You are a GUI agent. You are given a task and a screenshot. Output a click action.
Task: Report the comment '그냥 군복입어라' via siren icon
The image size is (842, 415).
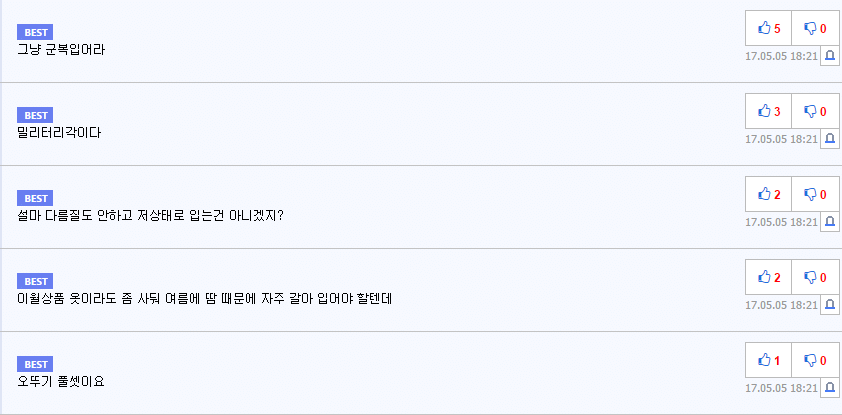click(x=830, y=56)
